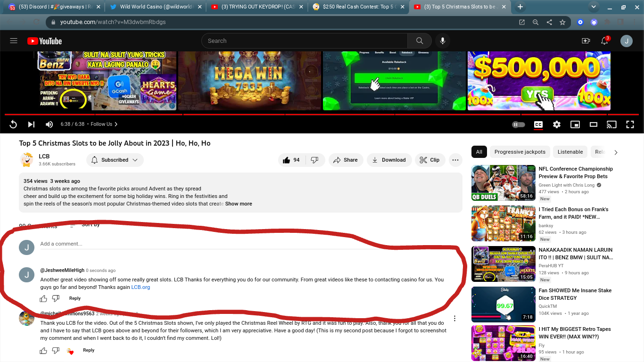The height and width of the screenshot is (362, 644).
Task: Bookmark this page with the star
Action: tap(562, 22)
